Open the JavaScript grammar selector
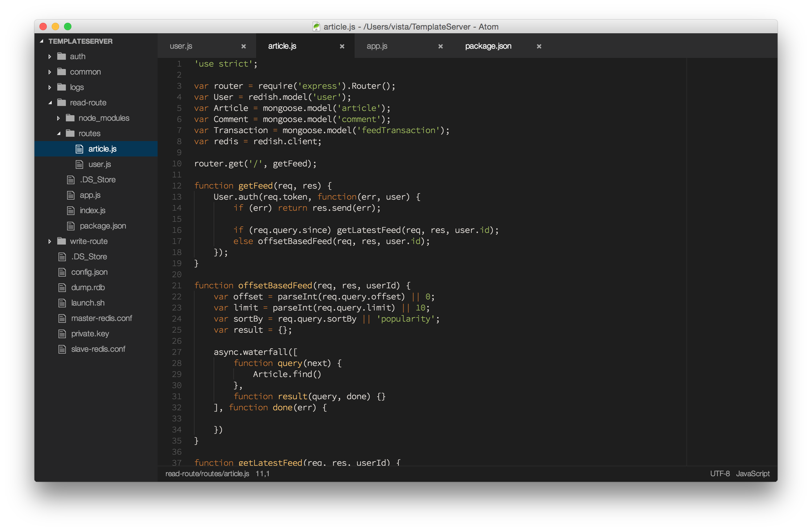Image resolution: width=812 pixels, height=531 pixels. pyautogui.click(x=752, y=474)
